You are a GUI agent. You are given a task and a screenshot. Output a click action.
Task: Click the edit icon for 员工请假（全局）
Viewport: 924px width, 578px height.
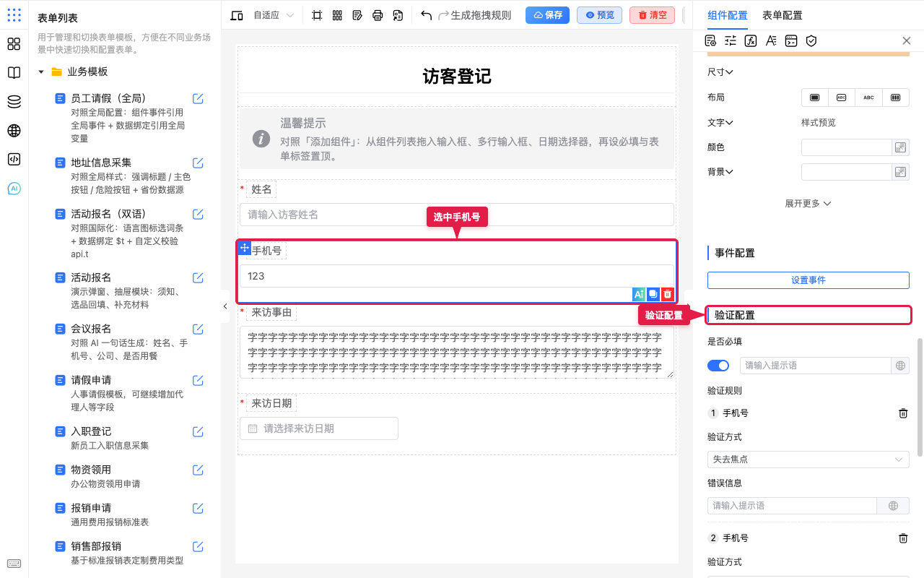198,98
